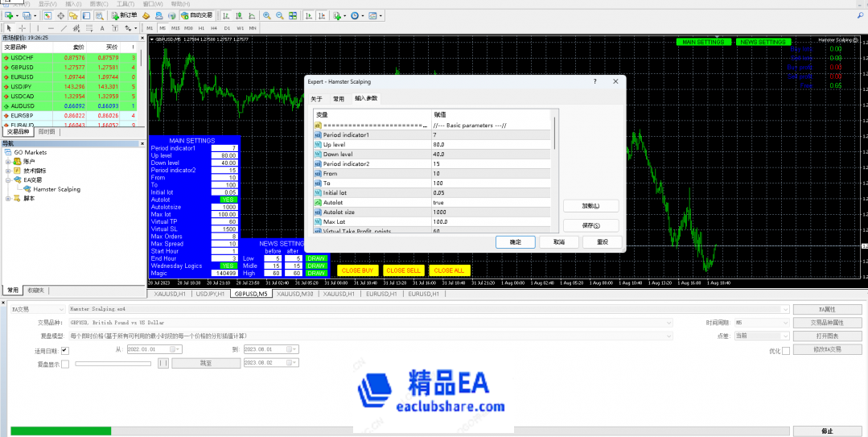Screen dimensions: 868x437
Task: Expand the 技术指标 tree node
Action: click(8, 171)
